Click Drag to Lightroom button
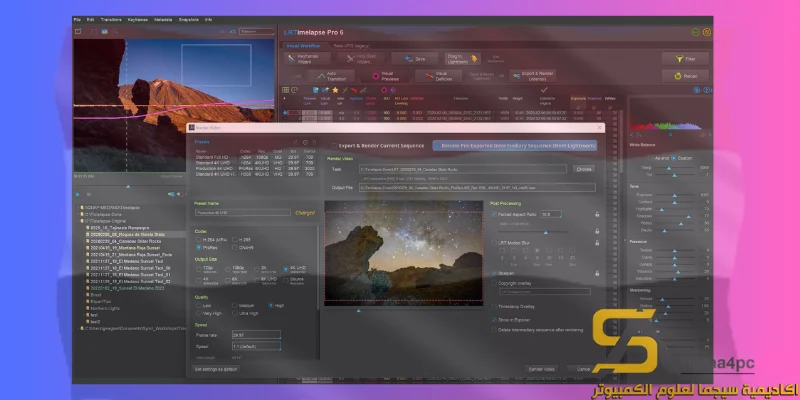 pos(462,59)
